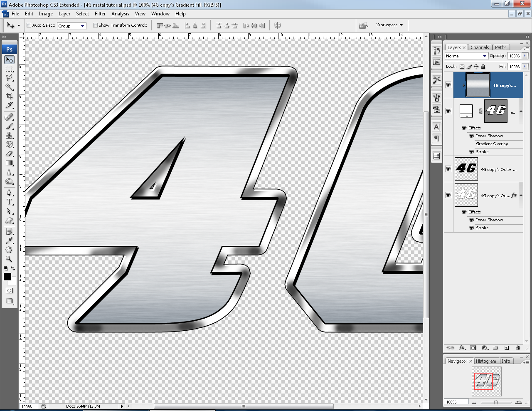Enable the Auto-Select checkbox
This screenshot has width=532, height=411.
click(29, 25)
